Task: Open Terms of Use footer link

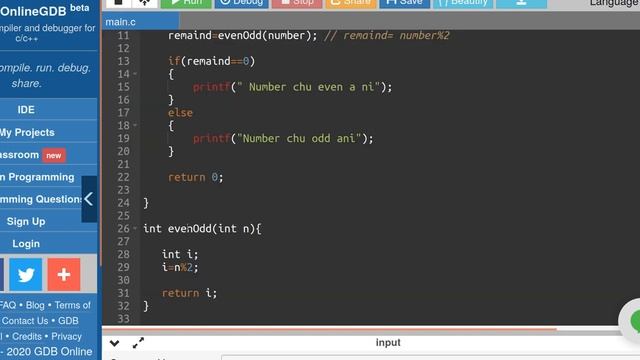Action: point(73,305)
